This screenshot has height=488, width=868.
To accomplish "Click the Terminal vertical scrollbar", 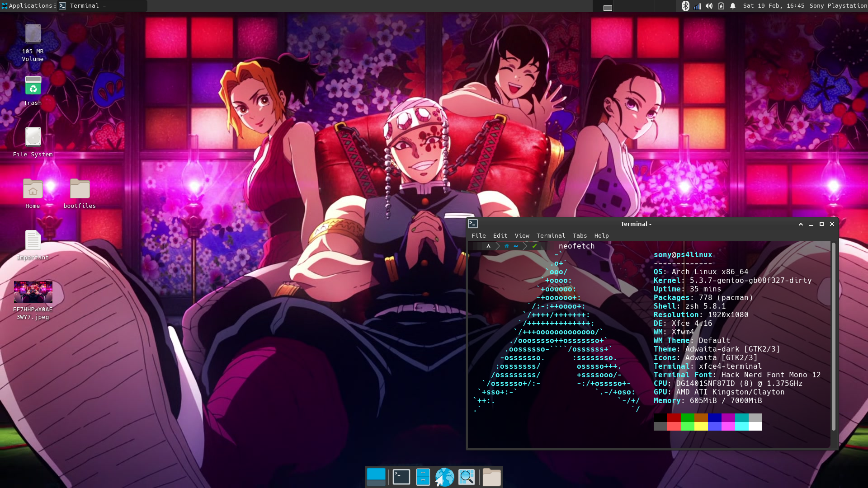I will pos(833,337).
